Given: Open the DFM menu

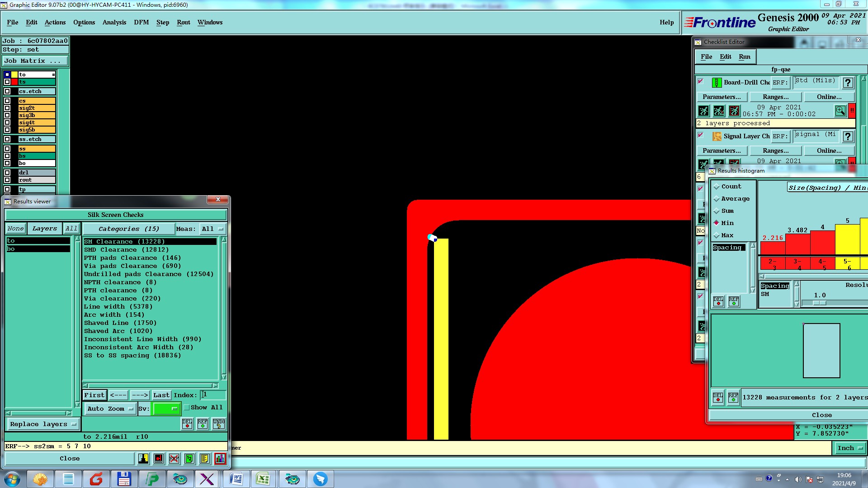Looking at the screenshot, I should 141,22.
